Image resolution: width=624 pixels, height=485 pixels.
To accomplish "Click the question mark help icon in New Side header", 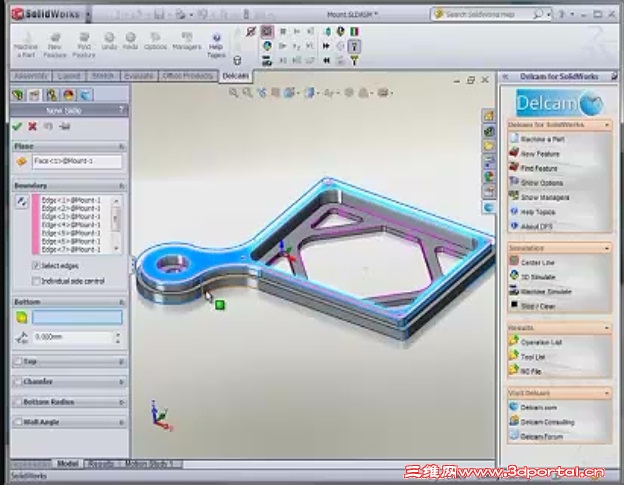I will click(121, 110).
